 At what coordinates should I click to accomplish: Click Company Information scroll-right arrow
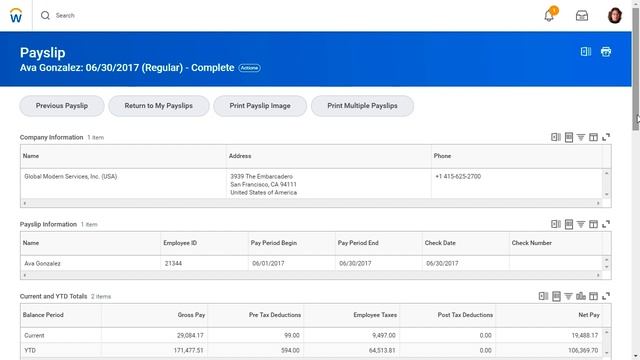click(x=598, y=203)
